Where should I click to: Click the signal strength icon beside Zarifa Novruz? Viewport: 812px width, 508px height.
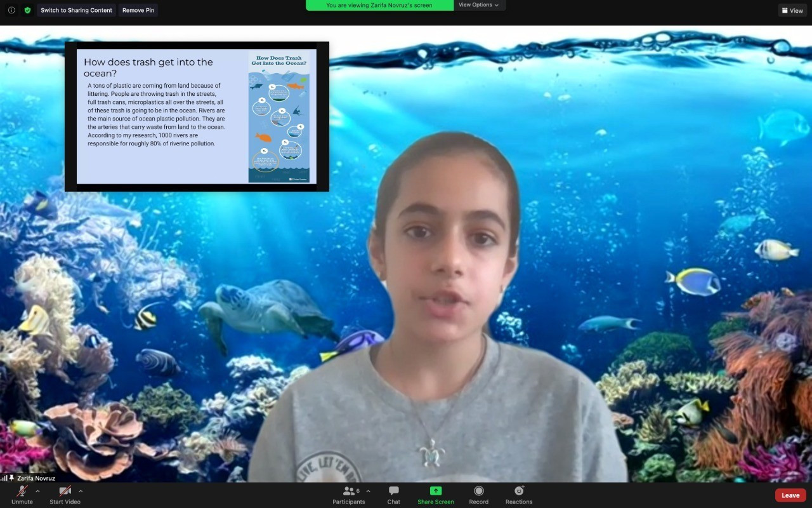pyautogui.click(x=4, y=478)
